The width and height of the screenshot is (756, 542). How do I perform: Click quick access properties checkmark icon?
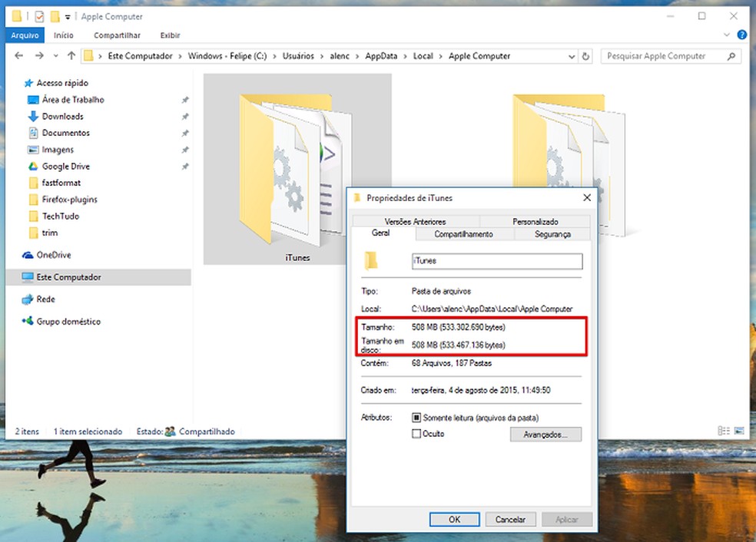click(39, 17)
